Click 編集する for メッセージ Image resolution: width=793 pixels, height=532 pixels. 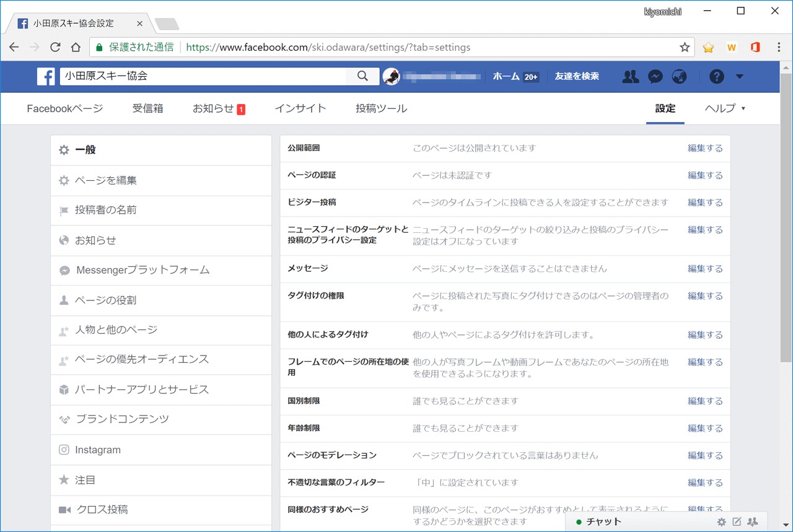tap(705, 269)
